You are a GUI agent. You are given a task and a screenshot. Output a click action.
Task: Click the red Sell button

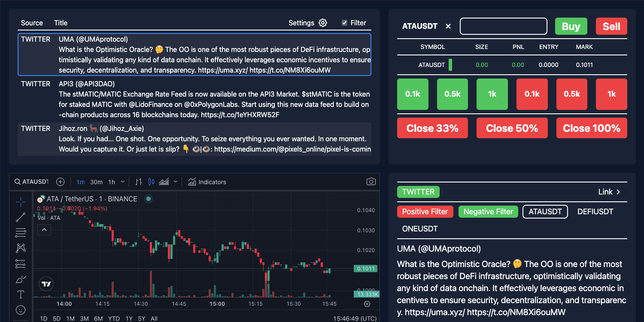611,26
